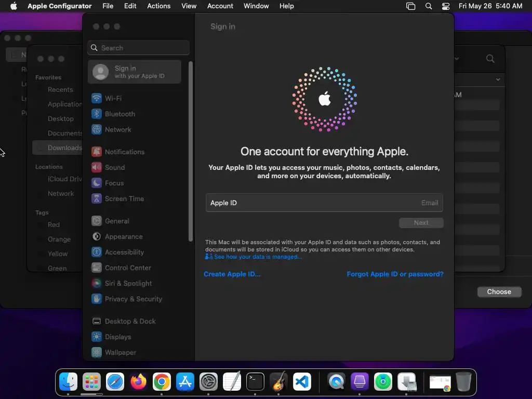Open the Edit menu

[x=130, y=6]
